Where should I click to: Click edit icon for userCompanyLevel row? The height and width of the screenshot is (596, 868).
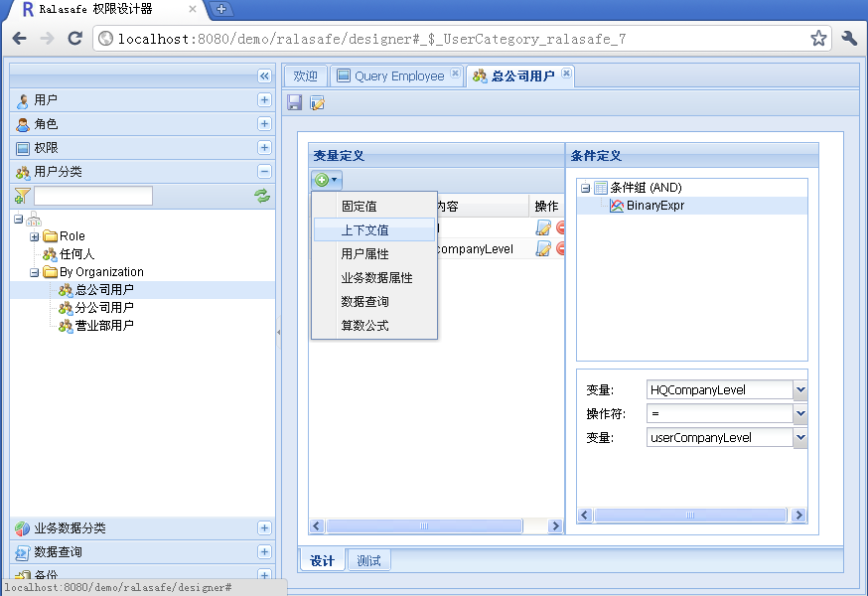[x=543, y=249]
